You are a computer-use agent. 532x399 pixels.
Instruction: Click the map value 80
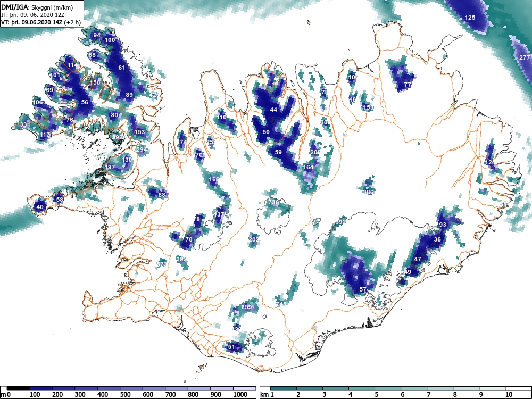114,115
